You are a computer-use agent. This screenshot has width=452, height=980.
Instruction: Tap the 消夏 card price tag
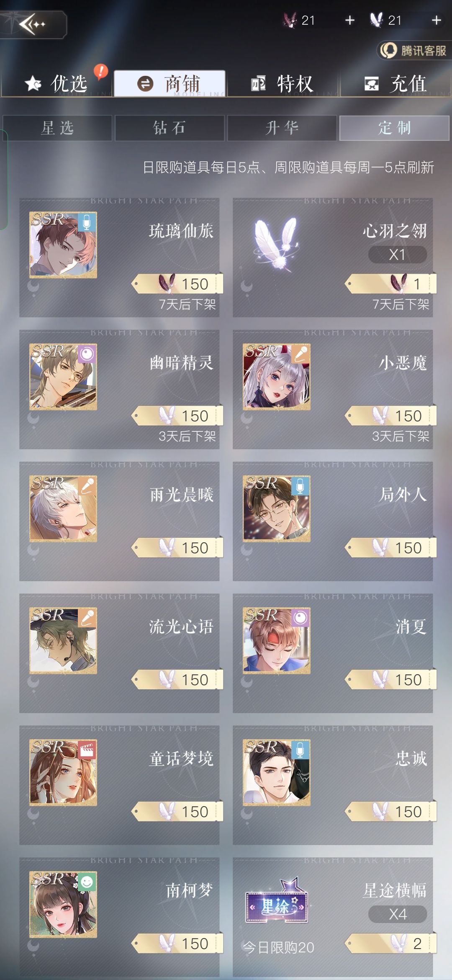(391, 680)
